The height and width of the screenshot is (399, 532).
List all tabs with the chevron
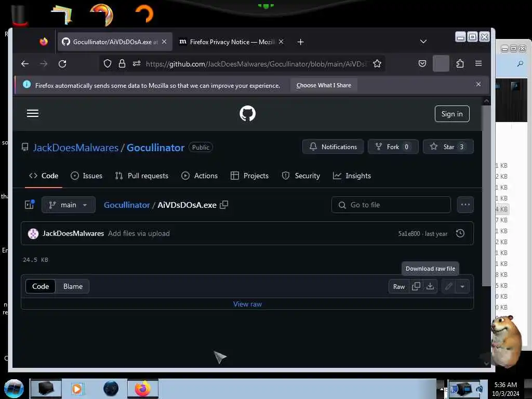423,42
